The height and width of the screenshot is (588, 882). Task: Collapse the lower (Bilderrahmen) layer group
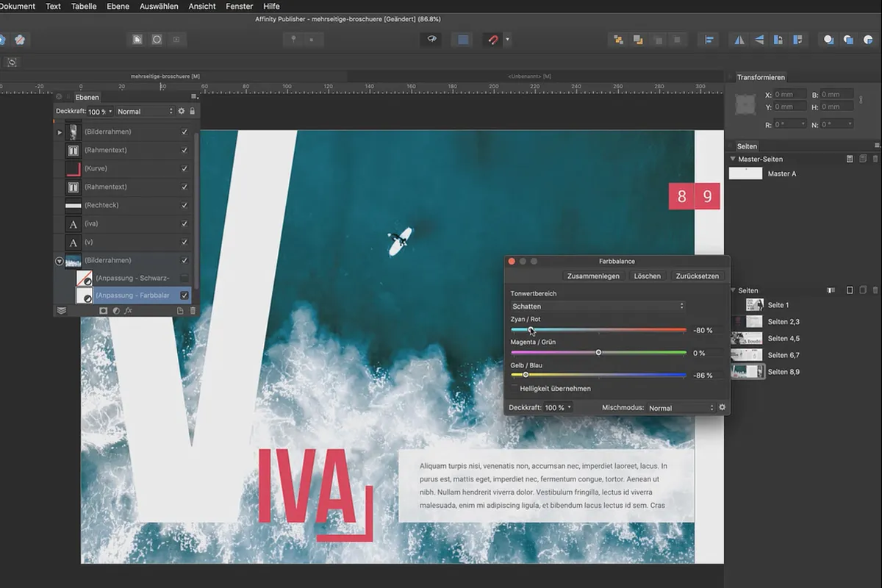coord(60,261)
